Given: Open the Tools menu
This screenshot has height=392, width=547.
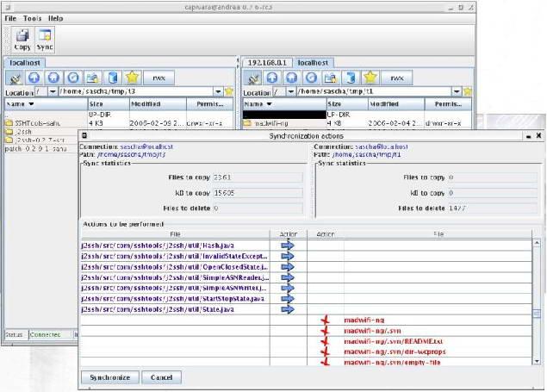Looking at the screenshot, I should (x=33, y=18).
